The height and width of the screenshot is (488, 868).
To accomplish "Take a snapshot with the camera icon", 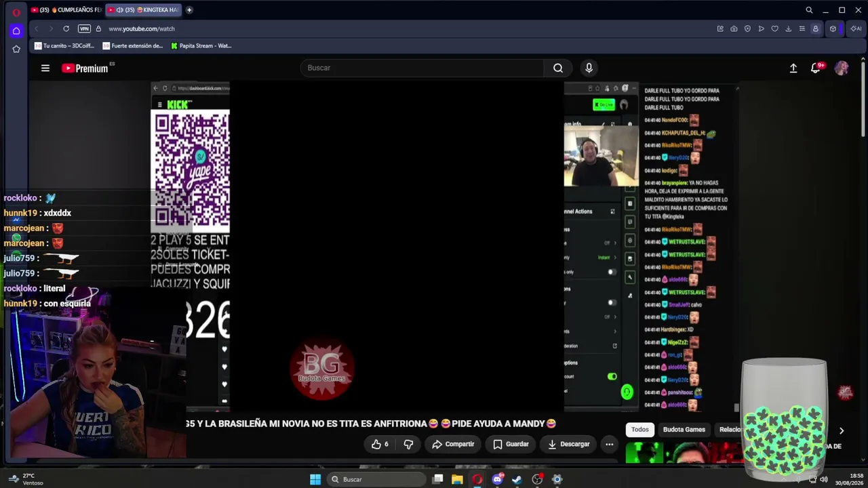I will click(x=734, y=28).
